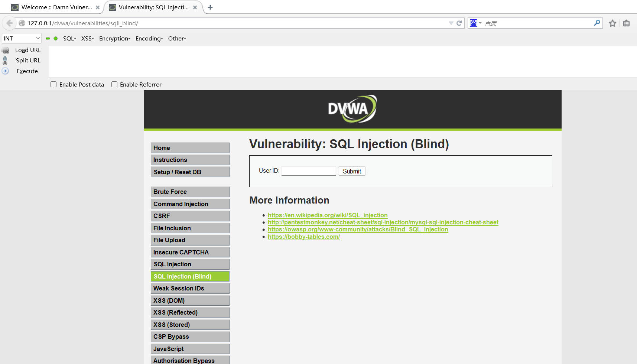
Task: Click the Split URL scissors icon
Action: (x=5, y=60)
